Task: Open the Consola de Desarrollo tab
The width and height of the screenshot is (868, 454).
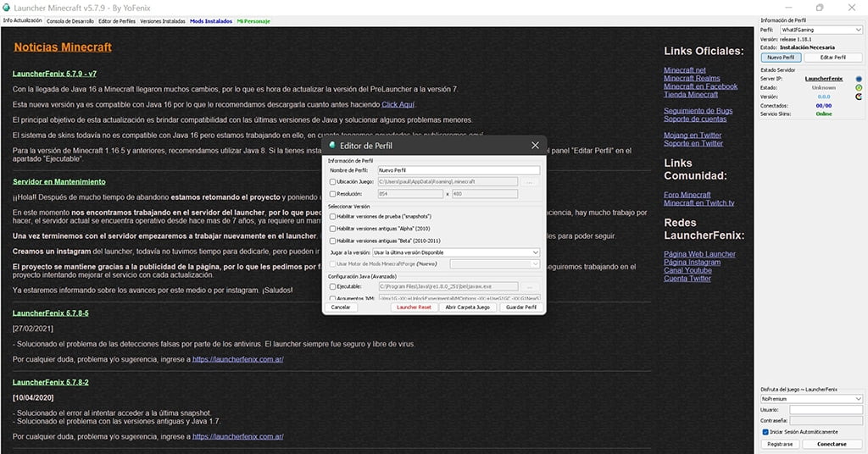Action: [70, 21]
